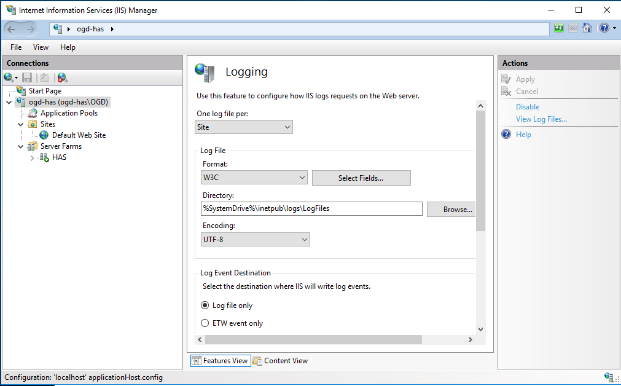
Task: Click the Forward navigation arrow
Action: pyautogui.click(x=30, y=29)
